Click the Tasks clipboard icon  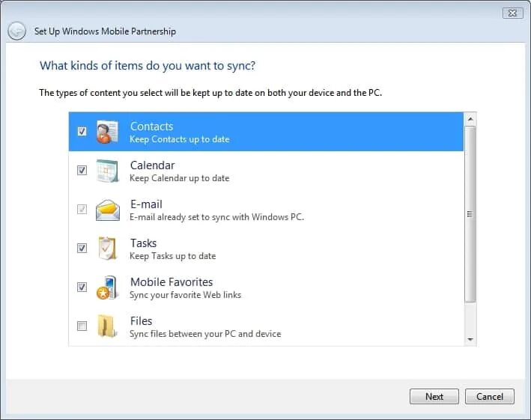coord(107,249)
